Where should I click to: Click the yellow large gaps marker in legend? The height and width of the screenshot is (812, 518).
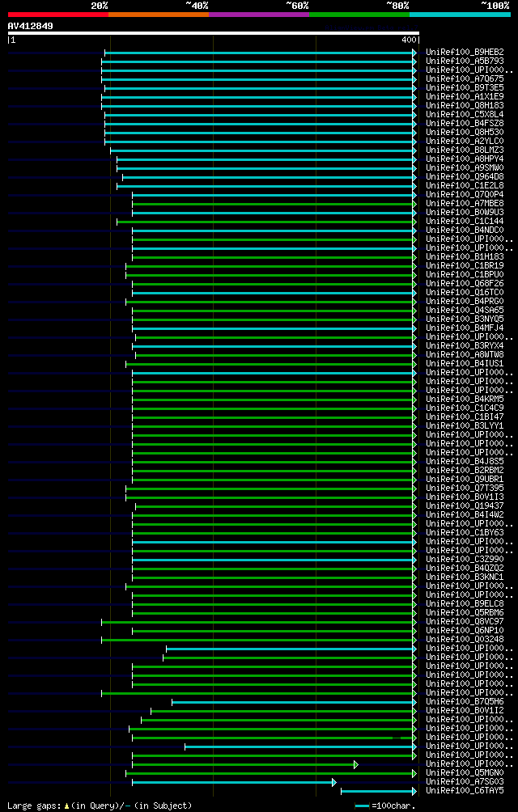67,806
